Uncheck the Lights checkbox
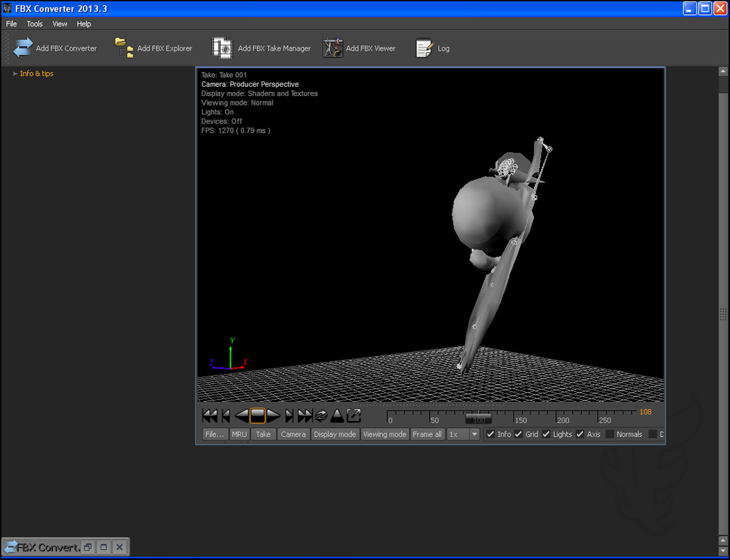 pyautogui.click(x=546, y=434)
